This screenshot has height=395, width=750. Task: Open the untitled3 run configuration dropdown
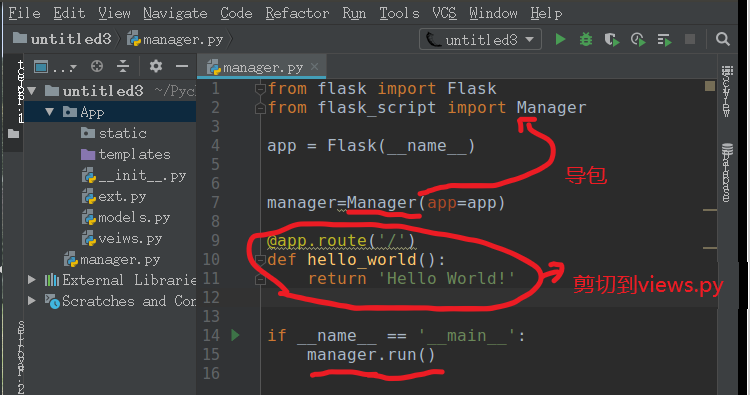480,39
